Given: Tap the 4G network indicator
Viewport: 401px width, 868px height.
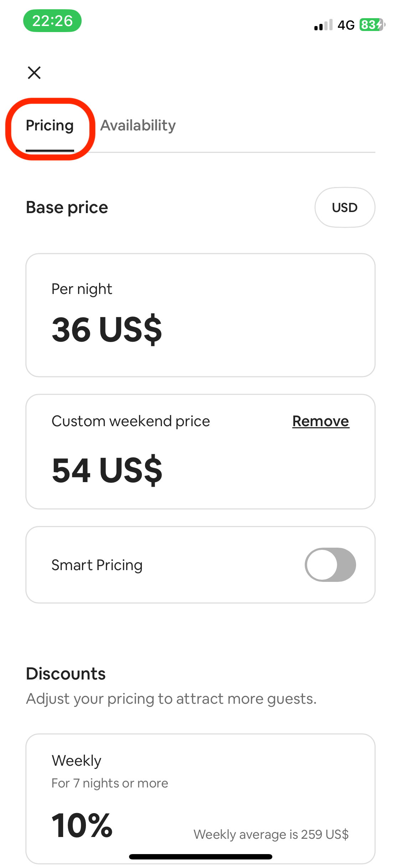Looking at the screenshot, I should click(x=346, y=25).
